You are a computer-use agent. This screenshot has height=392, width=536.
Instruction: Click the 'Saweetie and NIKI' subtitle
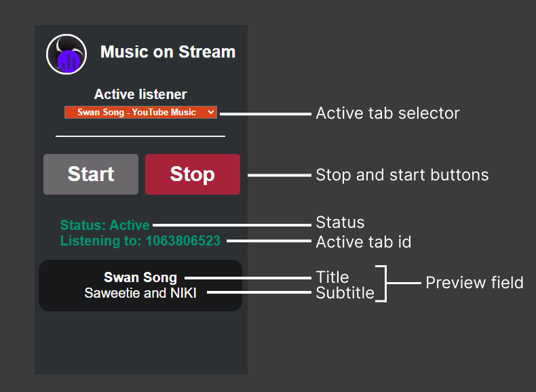[140, 293]
